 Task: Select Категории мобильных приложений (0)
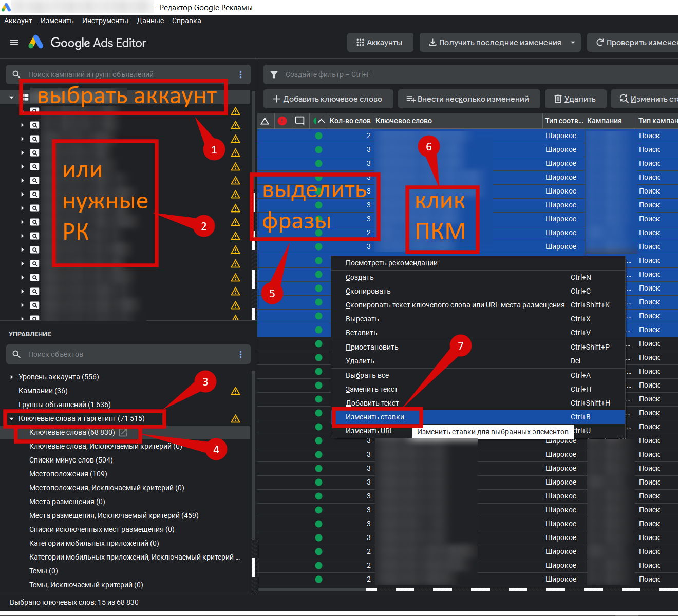(x=94, y=543)
